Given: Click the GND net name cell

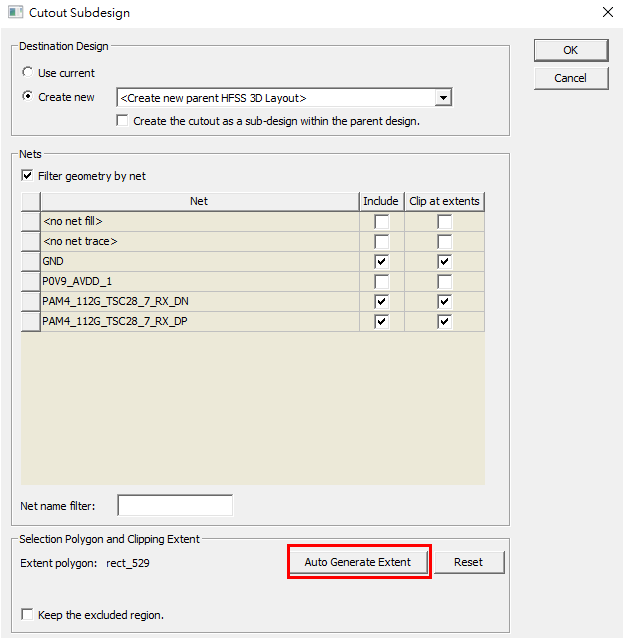Looking at the screenshot, I should coord(200,262).
